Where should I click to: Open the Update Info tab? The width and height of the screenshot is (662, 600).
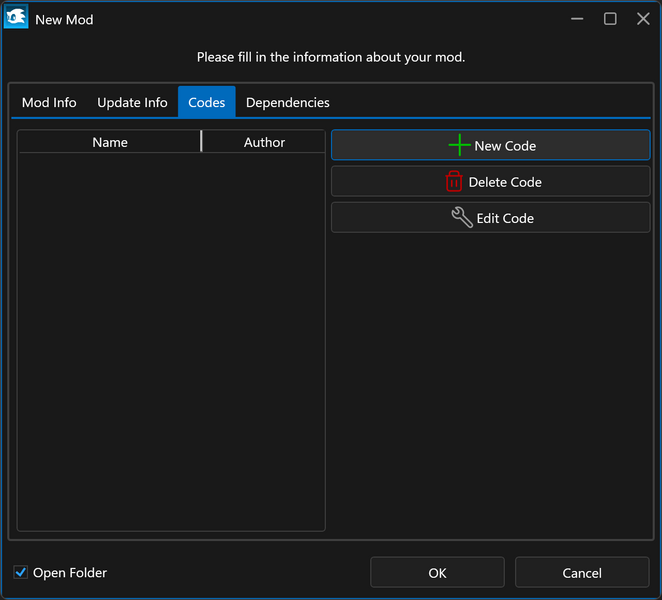click(x=132, y=102)
